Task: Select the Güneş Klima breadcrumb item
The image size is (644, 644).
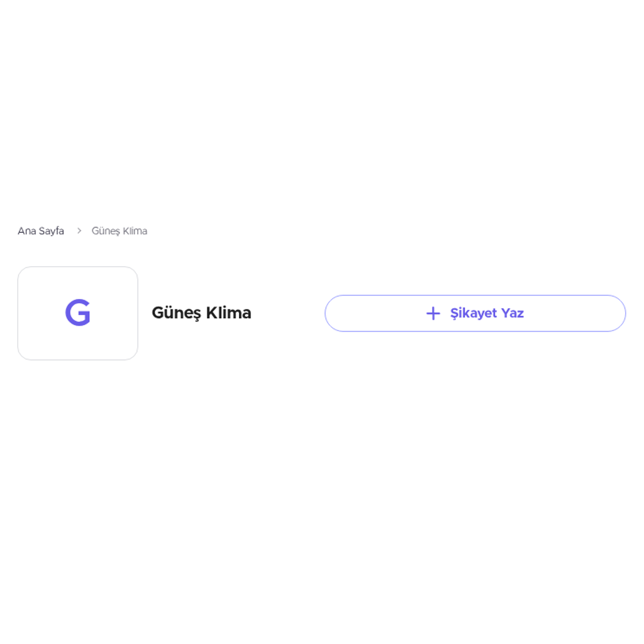Action: pos(119,231)
